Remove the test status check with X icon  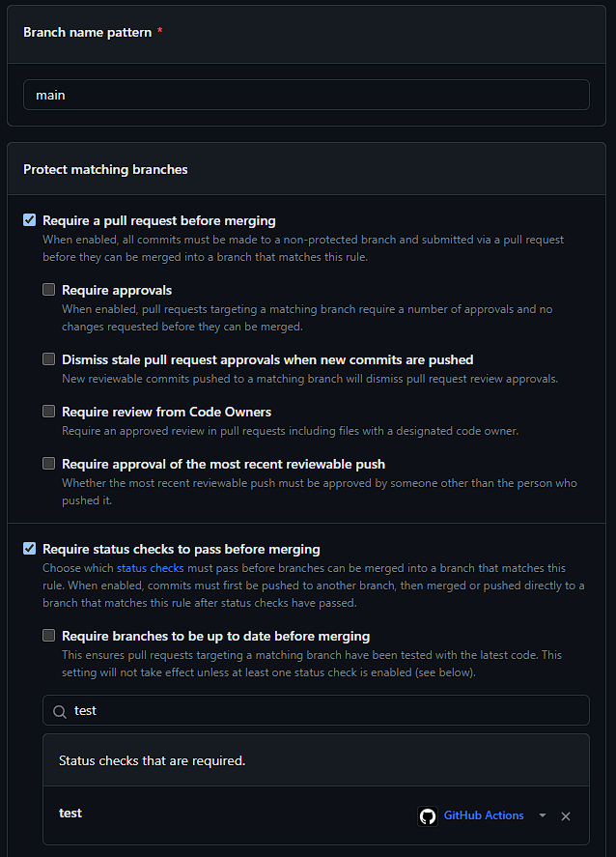coord(566,816)
